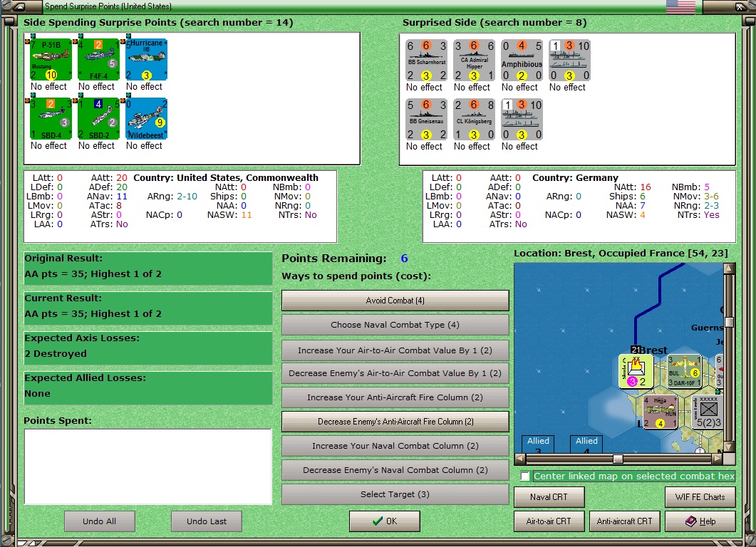Click the Brest city label on map
Screen dimensions: 756x547
pos(654,350)
